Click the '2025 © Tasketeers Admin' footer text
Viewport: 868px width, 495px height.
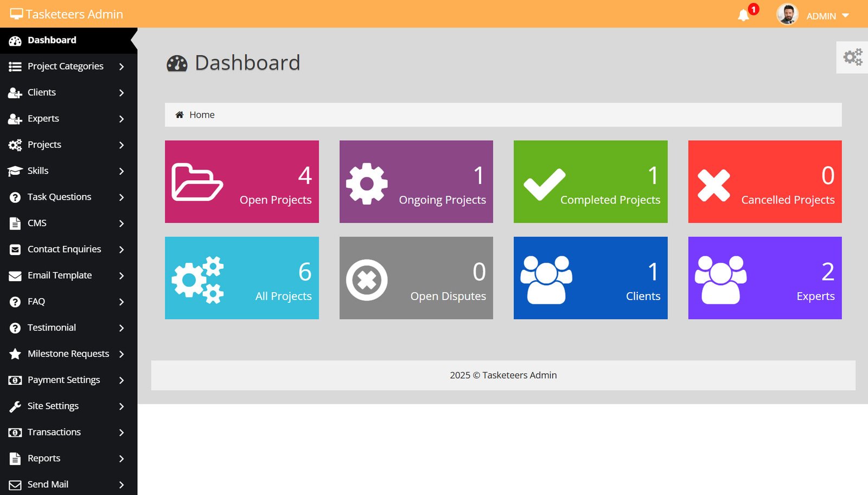click(503, 375)
